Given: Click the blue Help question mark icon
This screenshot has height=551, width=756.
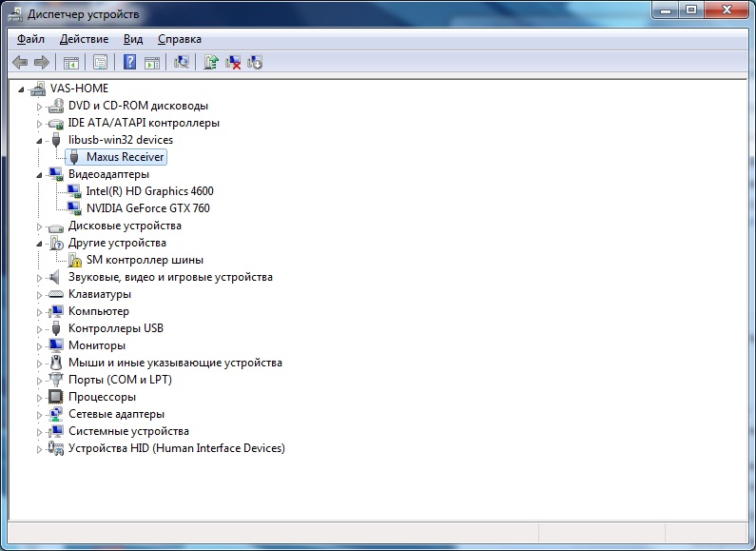Looking at the screenshot, I should pos(129,62).
